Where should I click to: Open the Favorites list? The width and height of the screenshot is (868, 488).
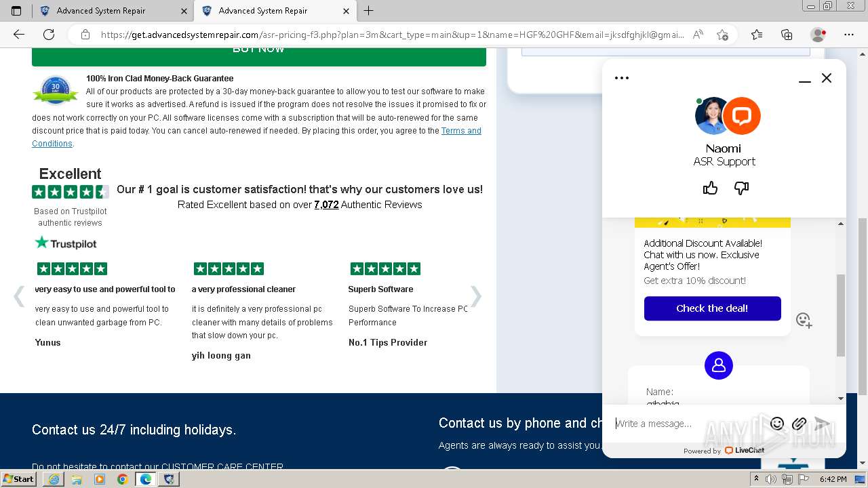click(757, 35)
